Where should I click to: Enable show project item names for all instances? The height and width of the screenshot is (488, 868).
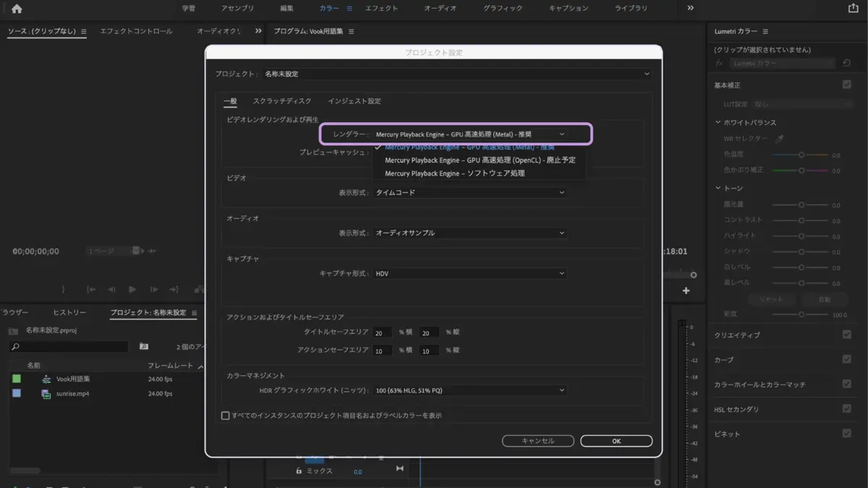pos(225,416)
